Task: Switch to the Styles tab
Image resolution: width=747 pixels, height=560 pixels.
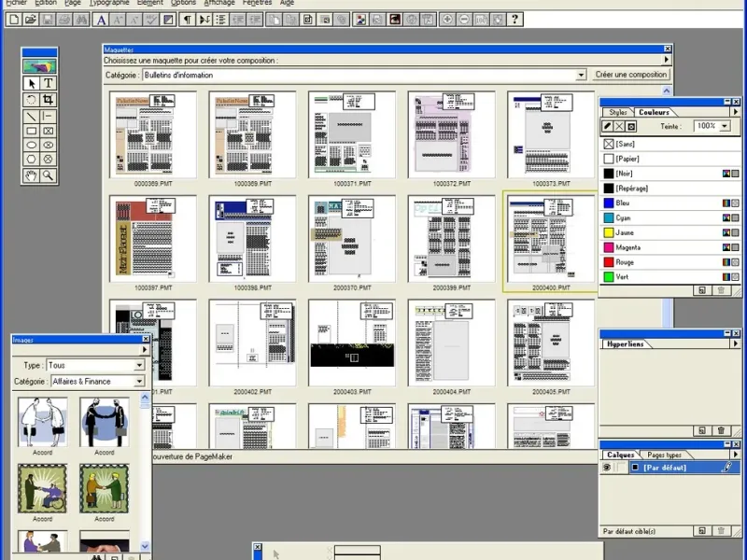Action: point(618,112)
